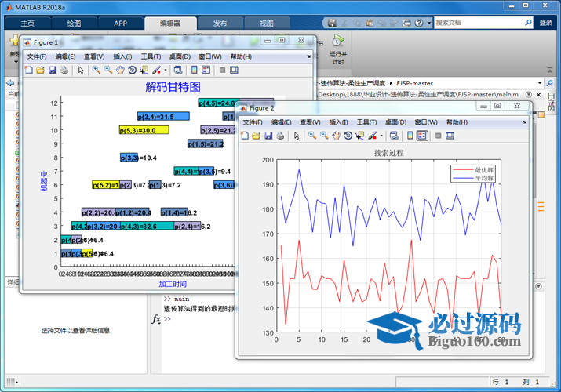
Task: Click Rotate 3D tool in Figure 1
Action: tap(132, 71)
